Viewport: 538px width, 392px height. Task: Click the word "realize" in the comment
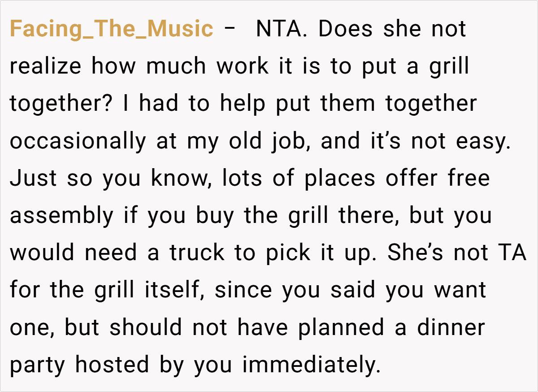tap(46, 66)
